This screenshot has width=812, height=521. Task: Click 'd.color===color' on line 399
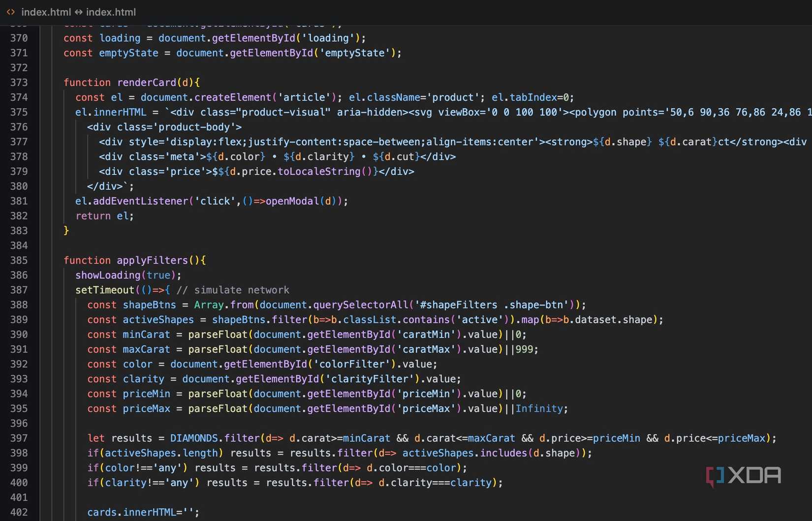coord(411,468)
